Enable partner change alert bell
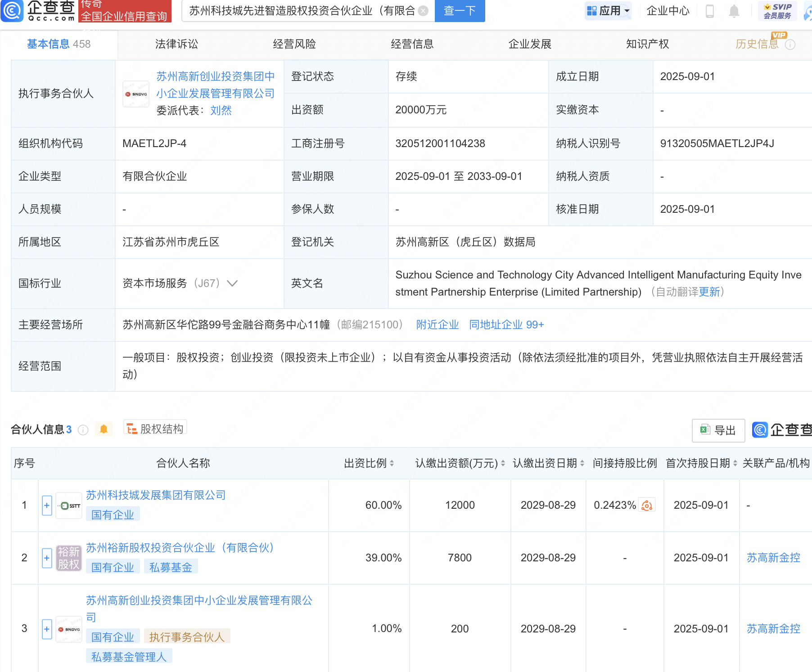Screen dimensions: 812x672 (x=104, y=429)
